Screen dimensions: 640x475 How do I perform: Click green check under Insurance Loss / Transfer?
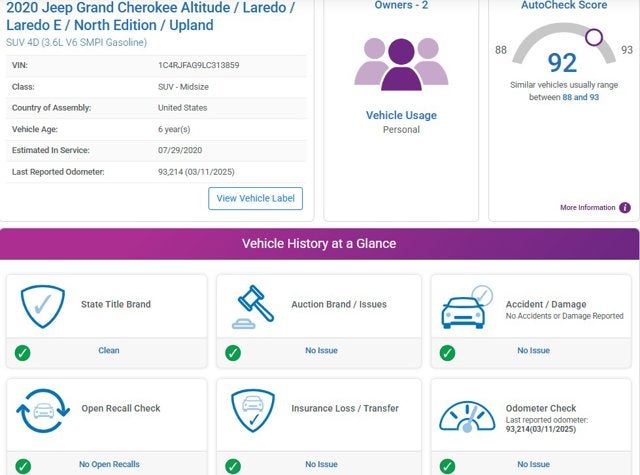point(233,466)
